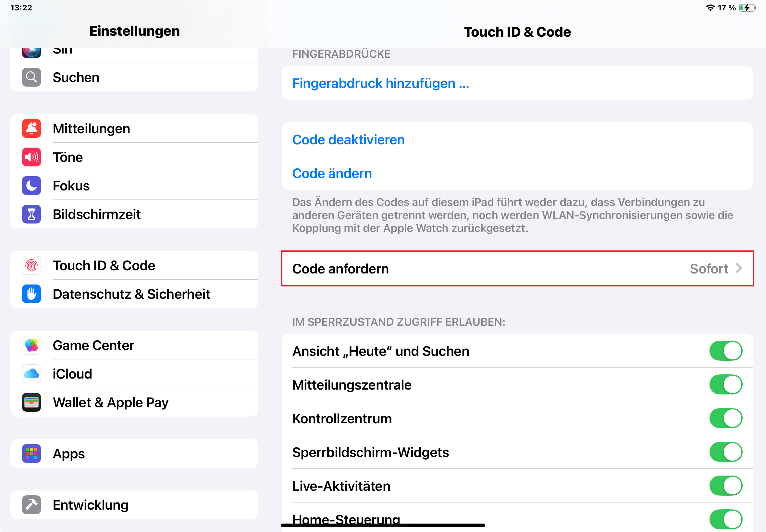
Task: Click Code ändern
Action: [x=332, y=173]
